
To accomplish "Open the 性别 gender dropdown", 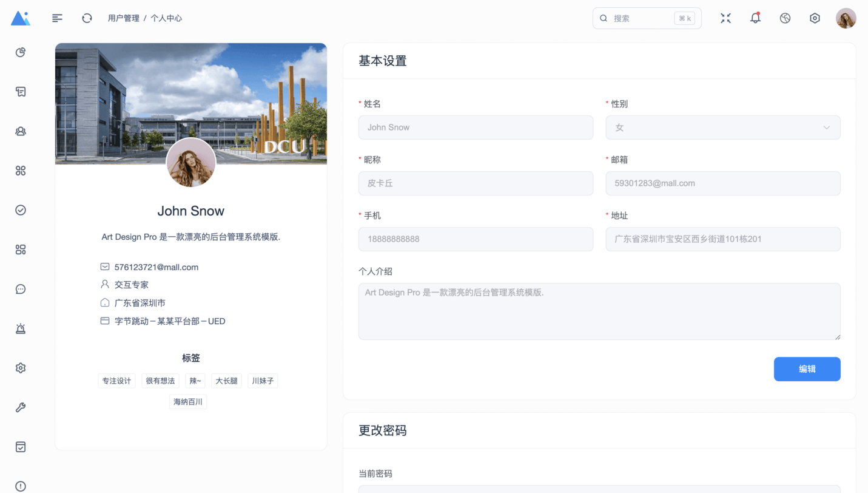I will pos(723,127).
